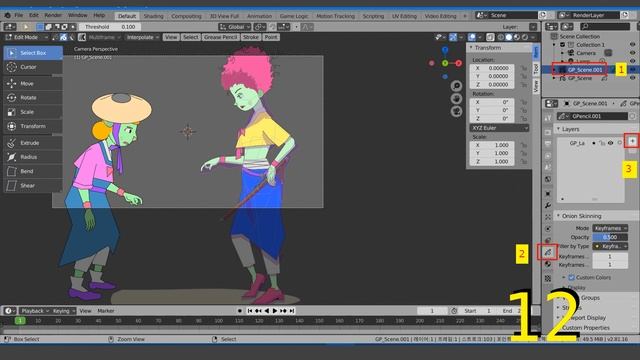640x360 pixels.
Task: Toggle camera view with camera icon
Action: click(x=456, y=111)
